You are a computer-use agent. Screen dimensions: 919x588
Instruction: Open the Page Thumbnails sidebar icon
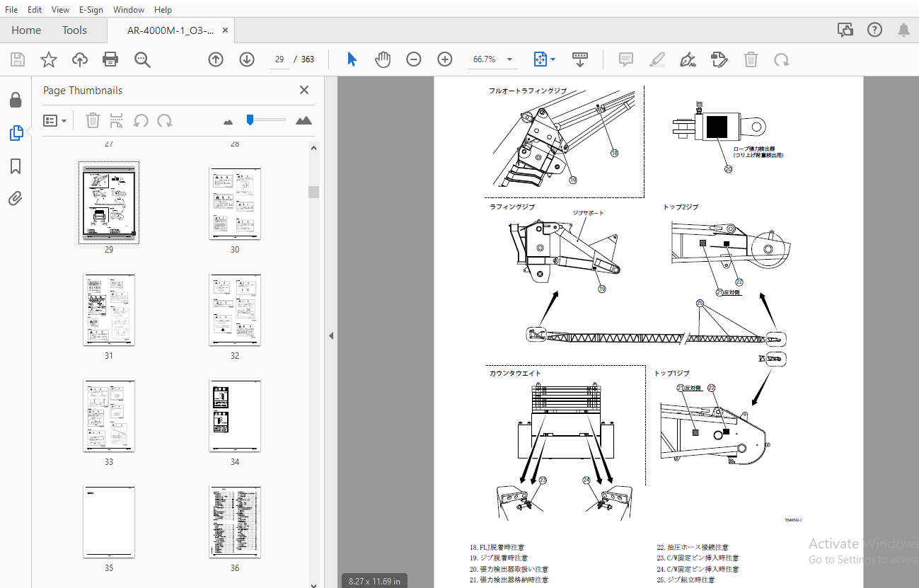tap(16, 133)
